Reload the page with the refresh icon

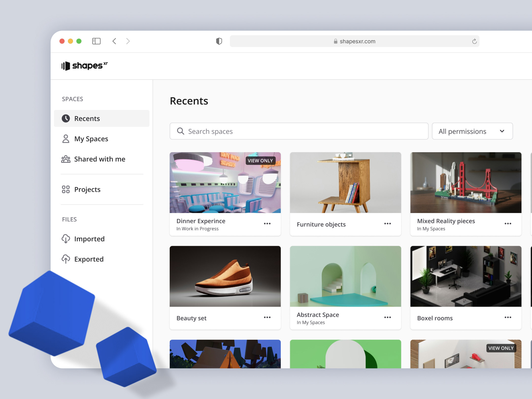pos(474,41)
